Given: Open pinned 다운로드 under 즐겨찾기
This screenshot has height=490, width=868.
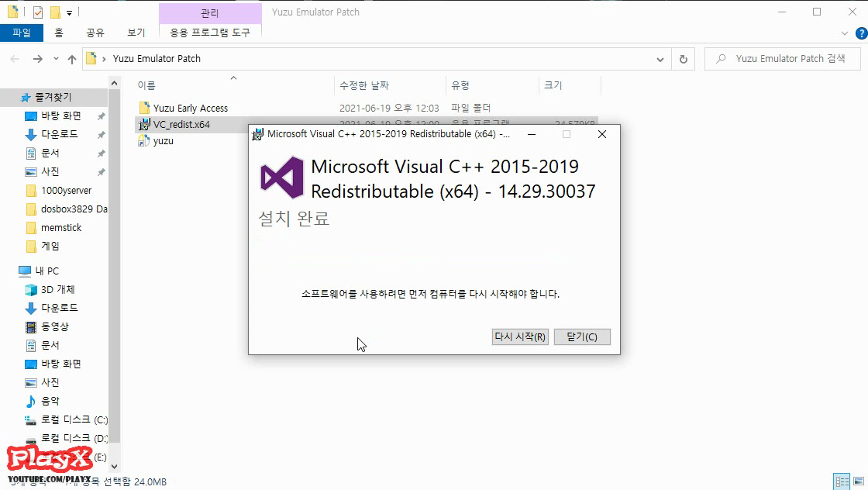Looking at the screenshot, I should pos(59,135).
